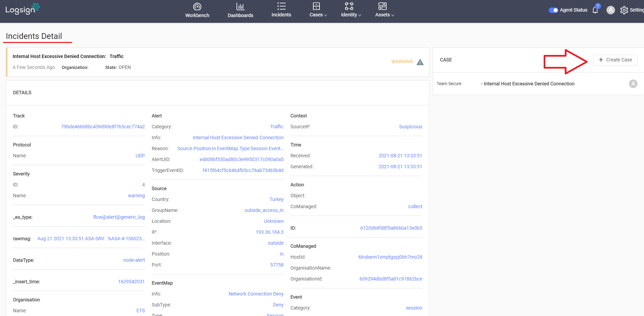The height and width of the screenshot is (316, 644).
Task: Click the CoManaged collect value
Action: coord(415,206)
